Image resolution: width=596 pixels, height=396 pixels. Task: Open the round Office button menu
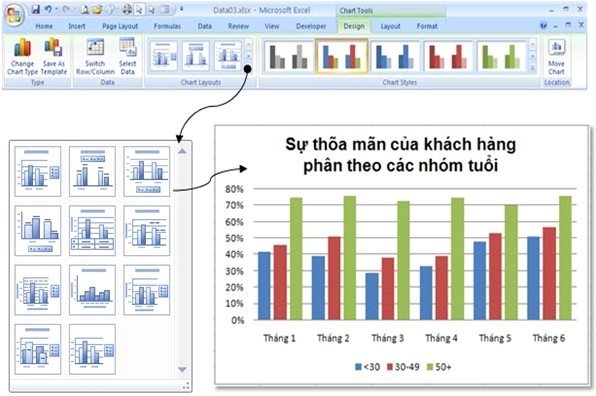[x=14, y=15]
